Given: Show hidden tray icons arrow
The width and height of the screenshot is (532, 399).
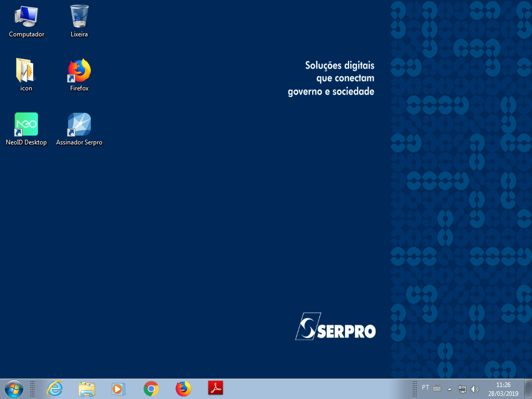Looking at the screenshot, I should (449, 389).
